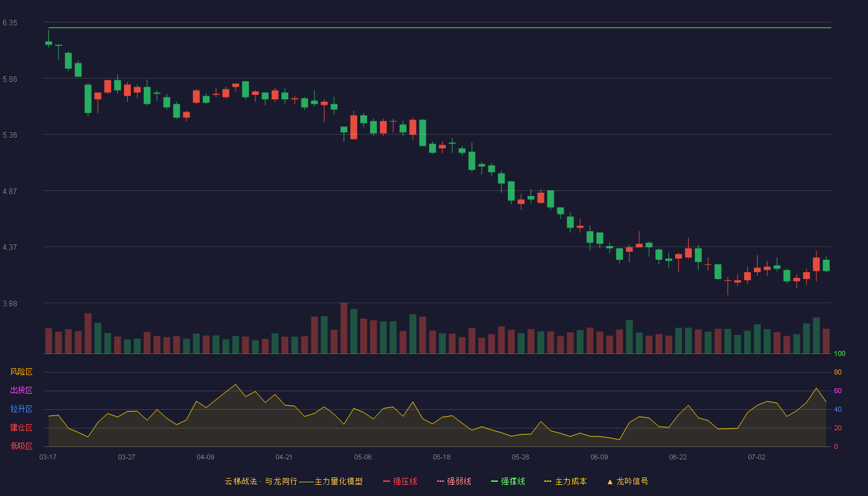Click the 出货区 zone label
This screenshot has width=868, height=496.
21,391
